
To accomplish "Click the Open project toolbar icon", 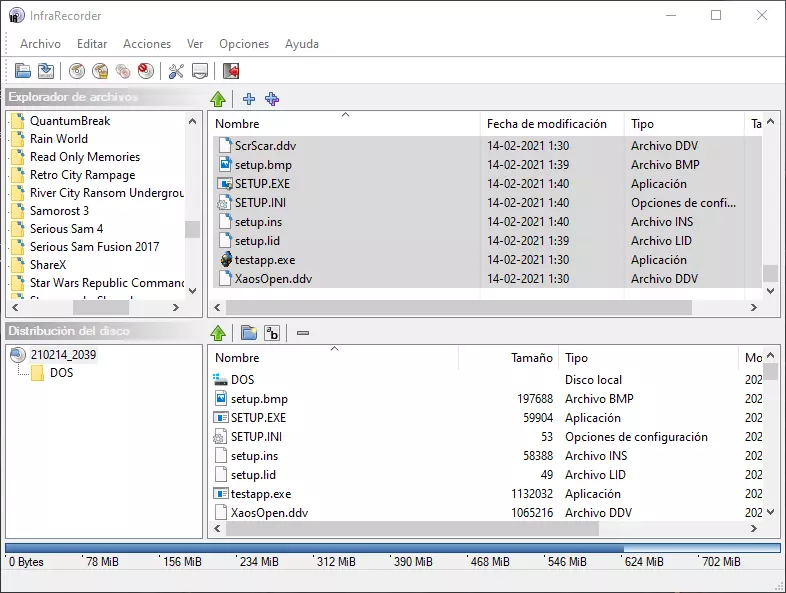I will point(22,71).
